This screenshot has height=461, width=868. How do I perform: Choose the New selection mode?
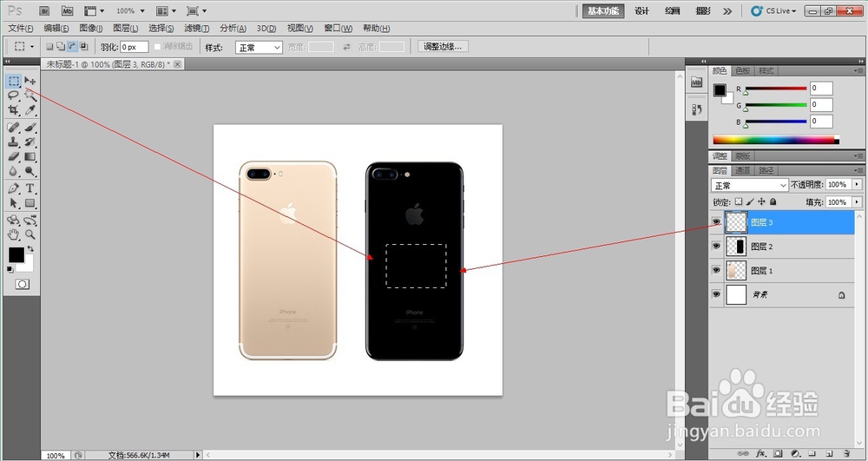(x=49, y=47)
